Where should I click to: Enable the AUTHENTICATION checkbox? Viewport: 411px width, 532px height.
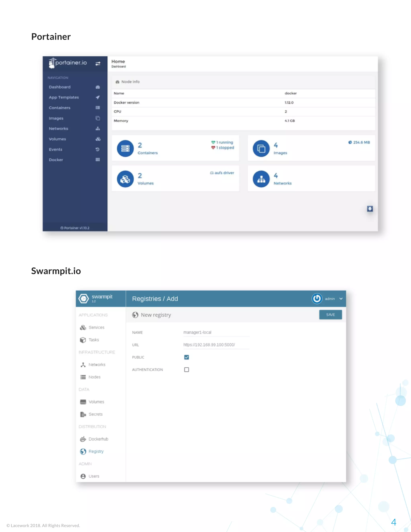186,370
